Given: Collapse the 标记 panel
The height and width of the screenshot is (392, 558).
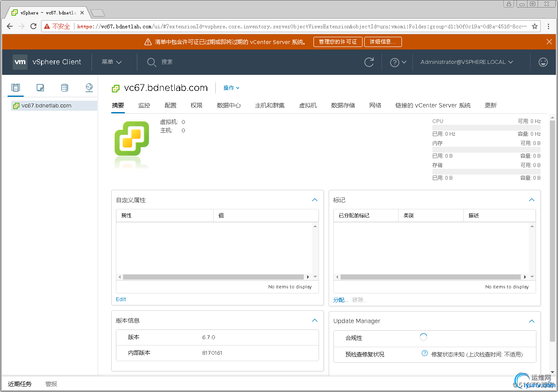Looking at the screenshot, I should (x=532, y=200).
